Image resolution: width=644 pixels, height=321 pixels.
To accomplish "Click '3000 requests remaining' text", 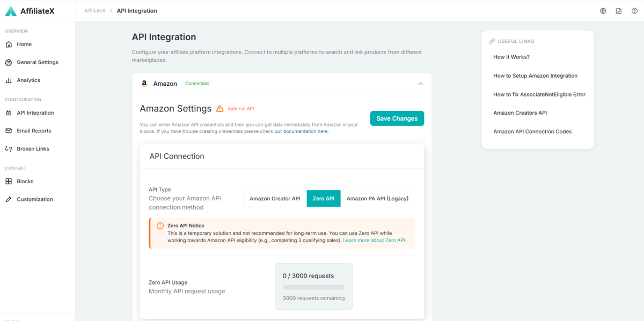I will [313, 298].
